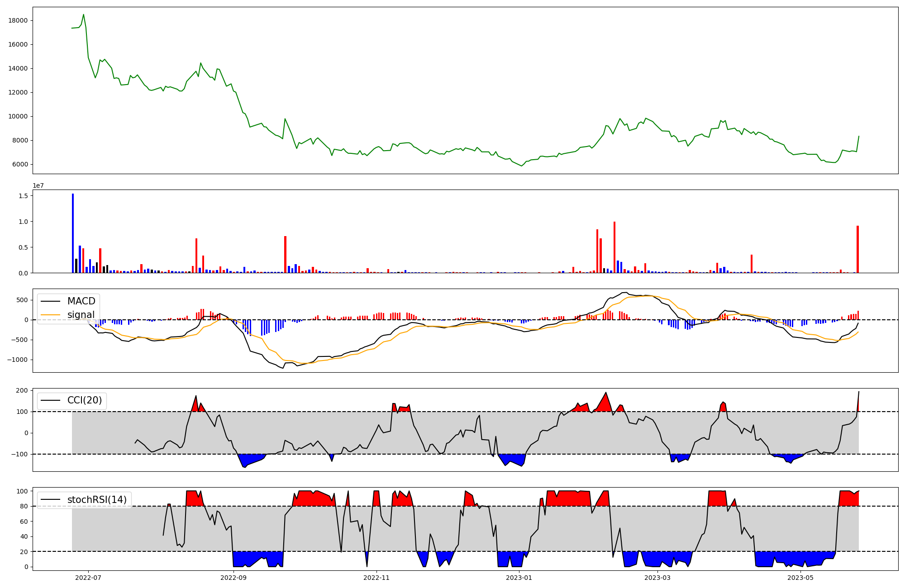The height and width of the screenshot is (588, 905).
Task: Click the black MACD legend line swatch
Action: point(50,301)
